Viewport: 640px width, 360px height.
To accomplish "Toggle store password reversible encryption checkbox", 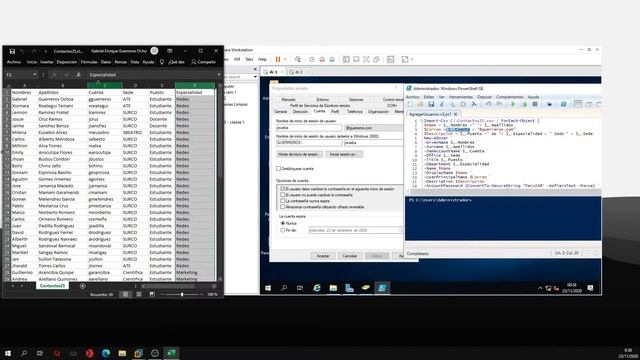I will [282, 207].
